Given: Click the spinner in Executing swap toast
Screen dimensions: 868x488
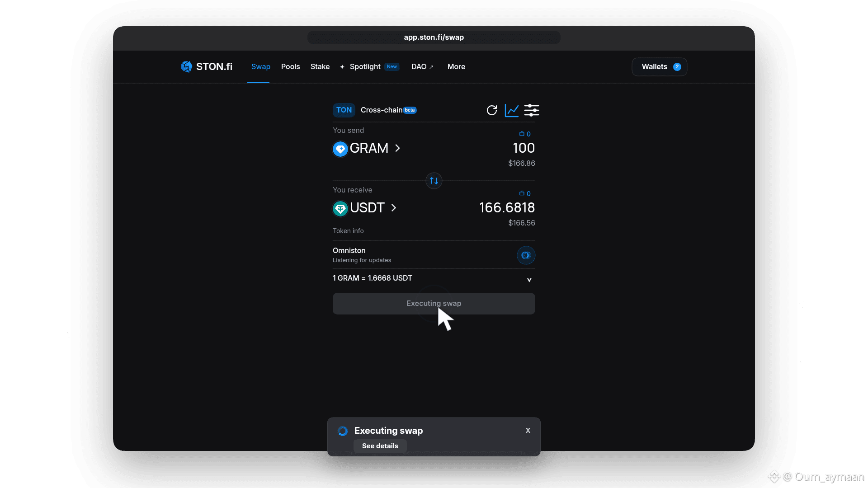Looking at the screenshot, I should tap(343, 431).
